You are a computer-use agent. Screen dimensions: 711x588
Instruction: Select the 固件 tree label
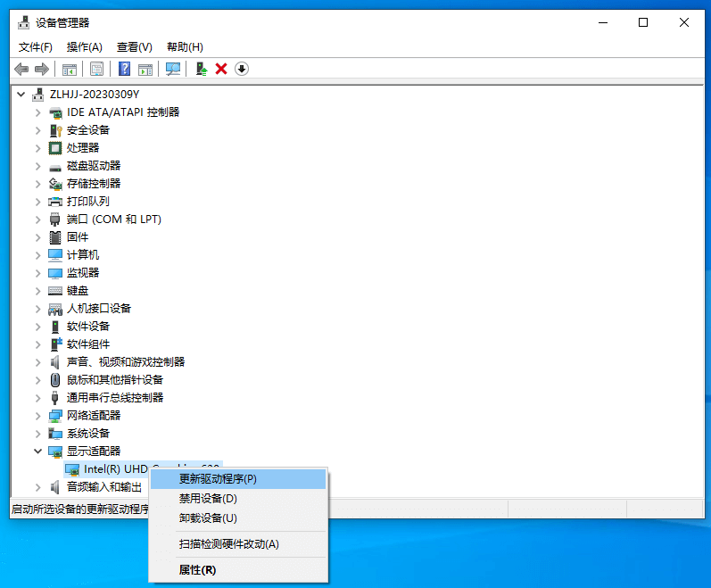78,237
